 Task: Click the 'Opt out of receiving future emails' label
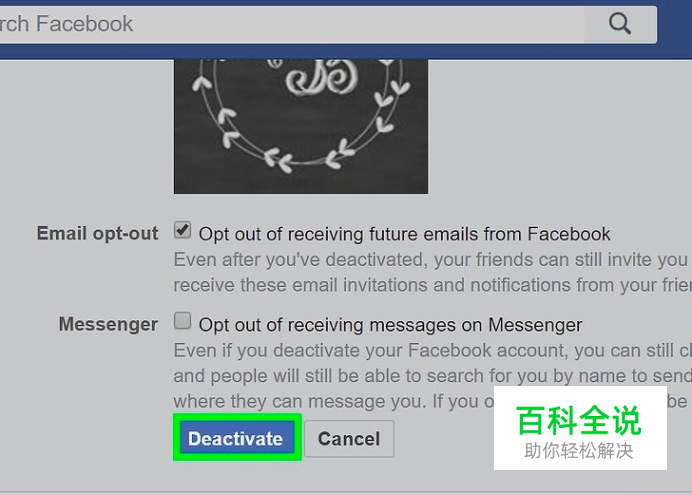tap(404, 234)
